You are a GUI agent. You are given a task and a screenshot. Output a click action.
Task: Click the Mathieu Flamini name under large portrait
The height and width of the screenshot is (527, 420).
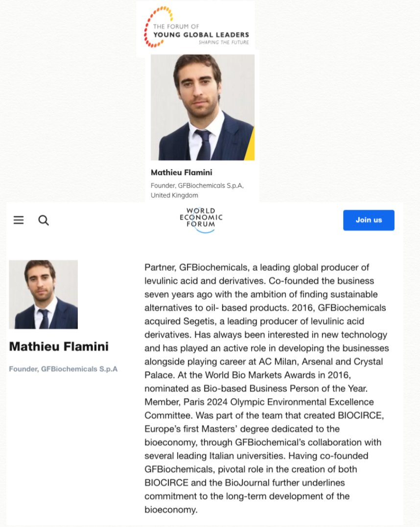pyautogui.click(x=182, y=172)
